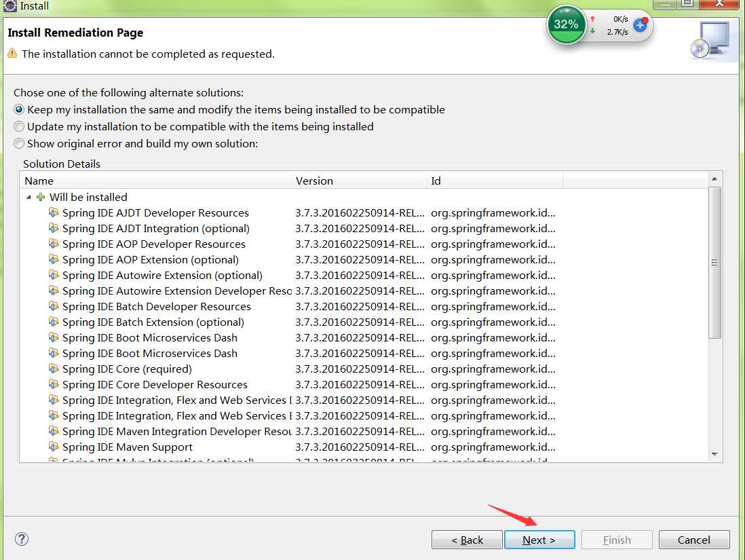
Task: Click the 32% green circle widget
Action: pos(566,24)
